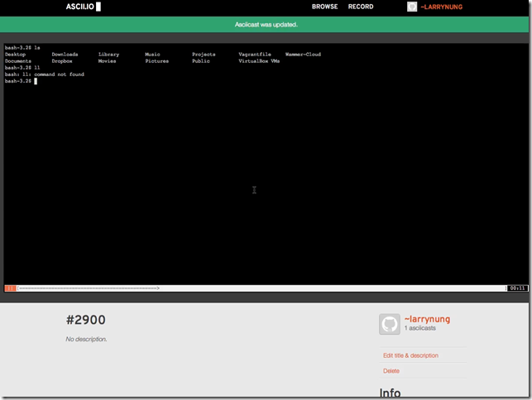The image size is (532, 400).
Task: Click the blinking cursor block beside logo
Action: click(98, 7)
